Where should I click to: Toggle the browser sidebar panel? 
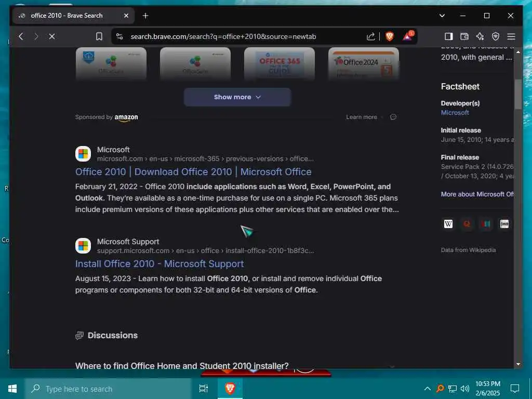(x=448, y=36)
